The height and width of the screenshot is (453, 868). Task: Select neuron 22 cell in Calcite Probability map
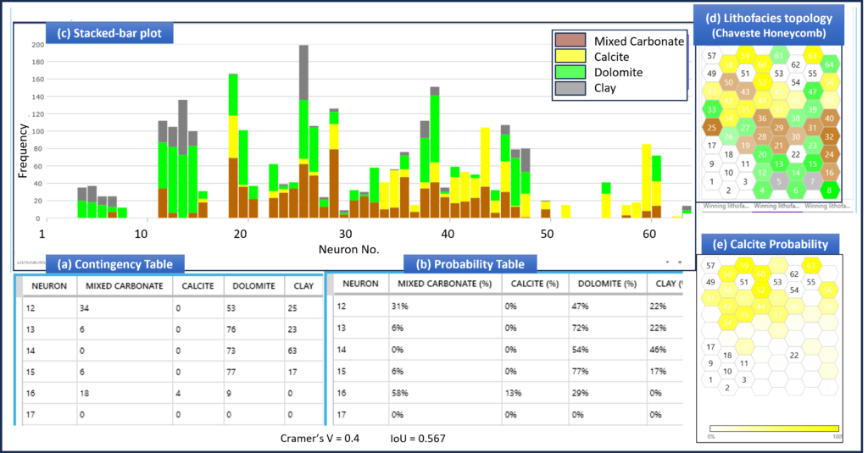click(x=795, y=355)
